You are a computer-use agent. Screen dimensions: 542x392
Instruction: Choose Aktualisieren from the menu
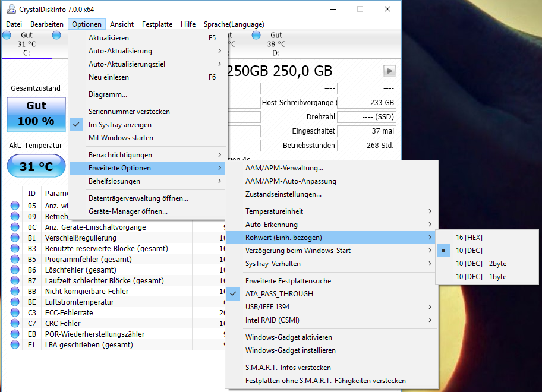pyautogui.click(x=148, y=38)
